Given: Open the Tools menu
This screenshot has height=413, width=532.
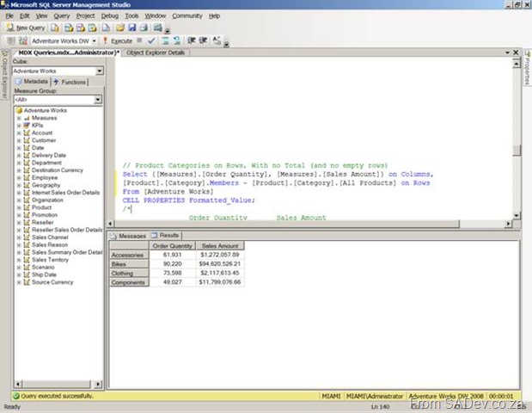Looking at the screenshot, I should coord(131,16).
